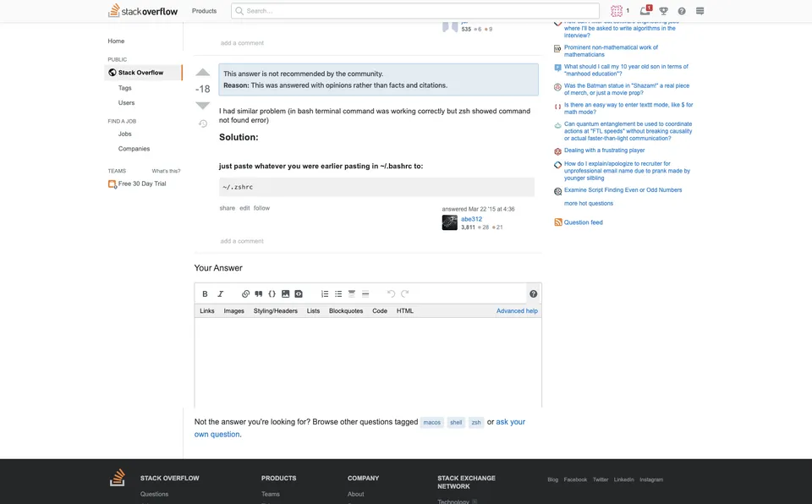Upvote the answer by abe312

[x=202, y=73]
